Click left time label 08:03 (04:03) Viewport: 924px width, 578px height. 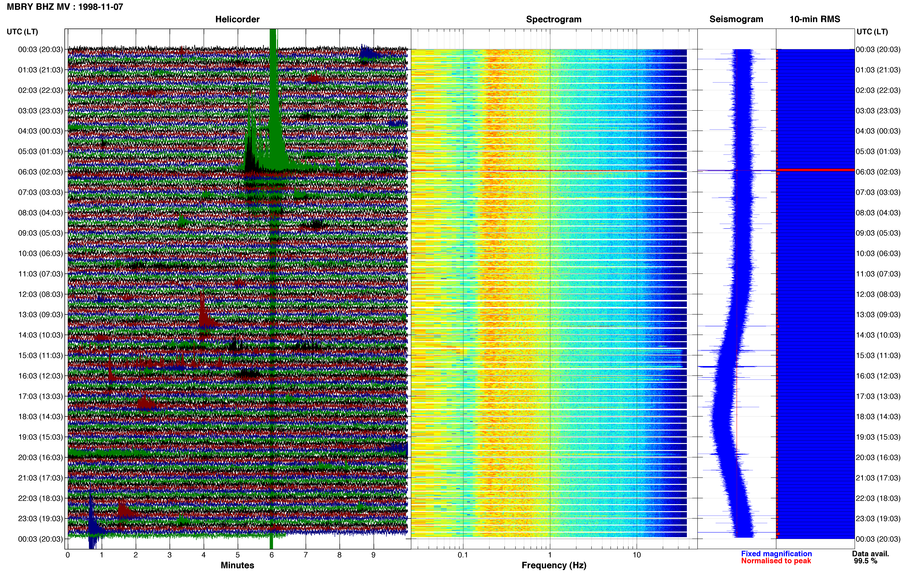(41, 212)
